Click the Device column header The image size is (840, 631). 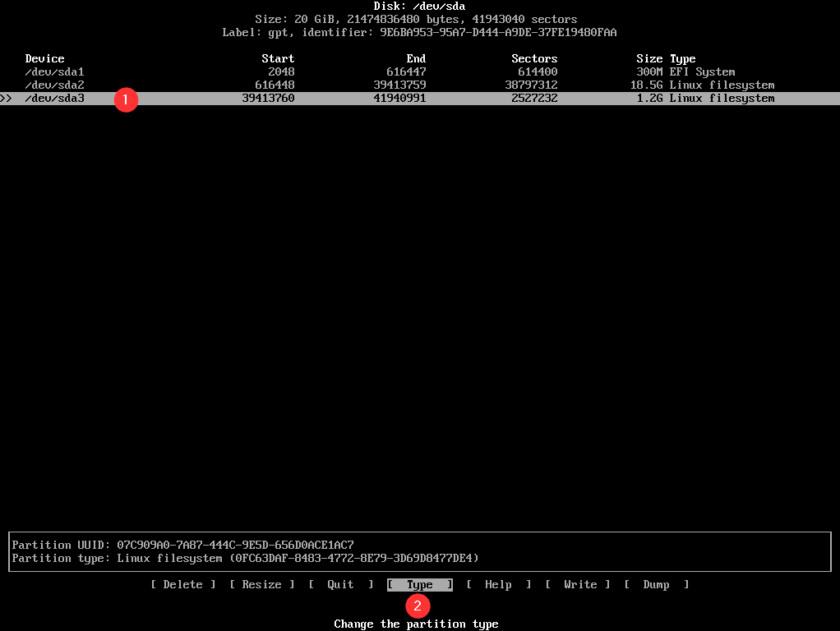(44, 58)
